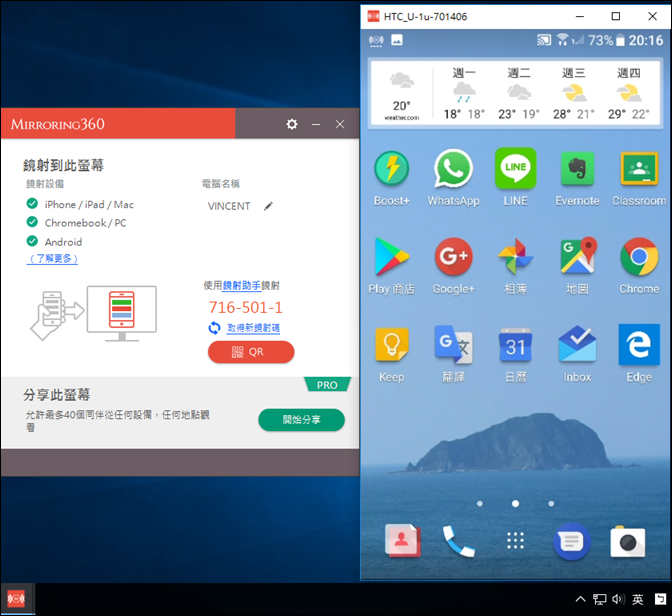
Task: Toggle iPhone / iPad / Mac checkmark
Action: point(32,203)
